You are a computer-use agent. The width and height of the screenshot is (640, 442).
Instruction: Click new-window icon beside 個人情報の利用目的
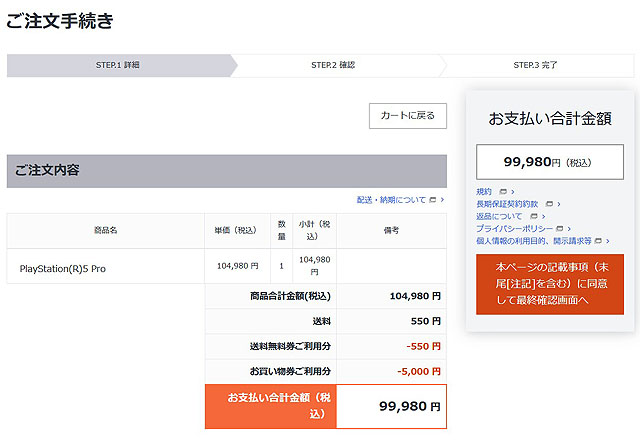point(599,241)
